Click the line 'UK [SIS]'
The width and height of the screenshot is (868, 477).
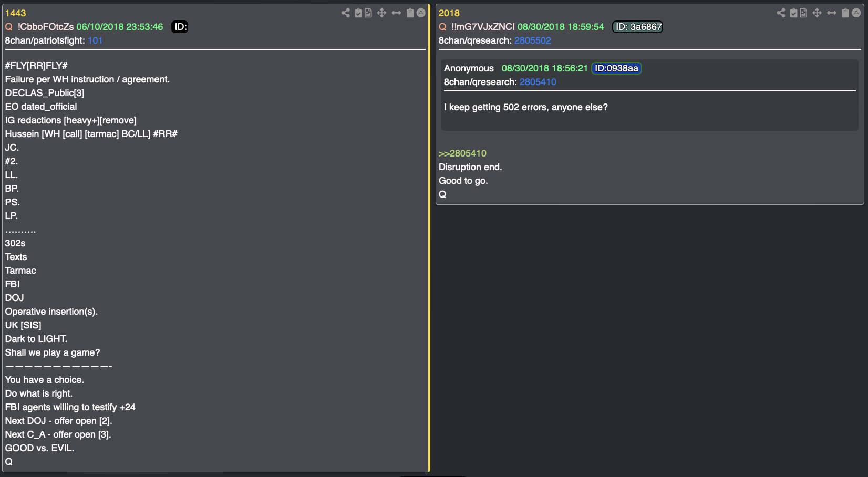point(23,325)
